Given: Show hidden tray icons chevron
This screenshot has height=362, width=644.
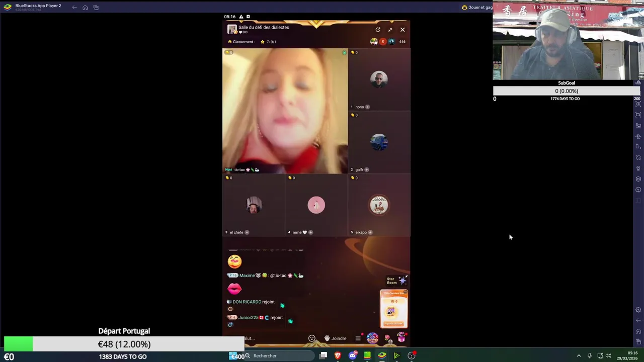Looking at the screenshot, I should click(x=579, y=356).
